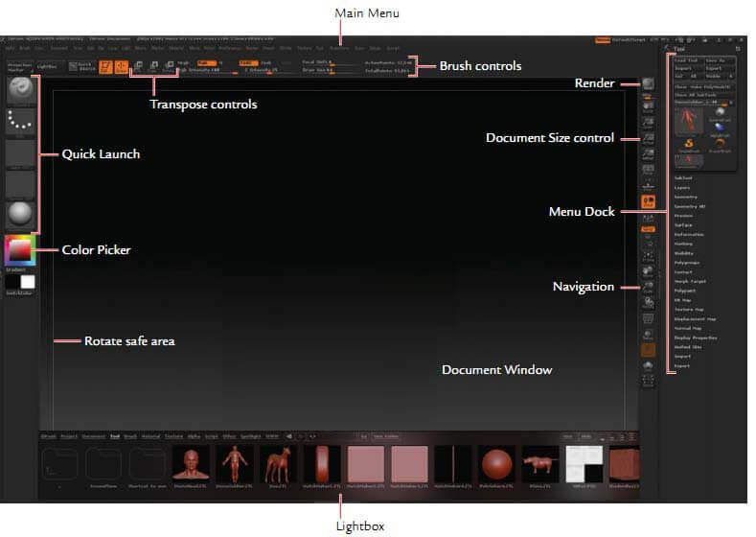This screenshot has width=756, height=537.
Task: Toggle Persp perspective view icon
Action: tap(648, 171)
